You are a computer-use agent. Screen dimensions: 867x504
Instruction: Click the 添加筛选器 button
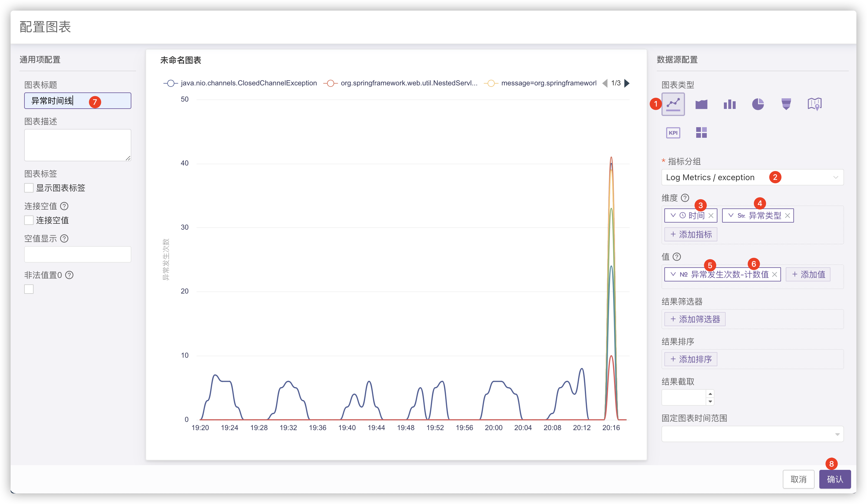[x=695, y=319]
